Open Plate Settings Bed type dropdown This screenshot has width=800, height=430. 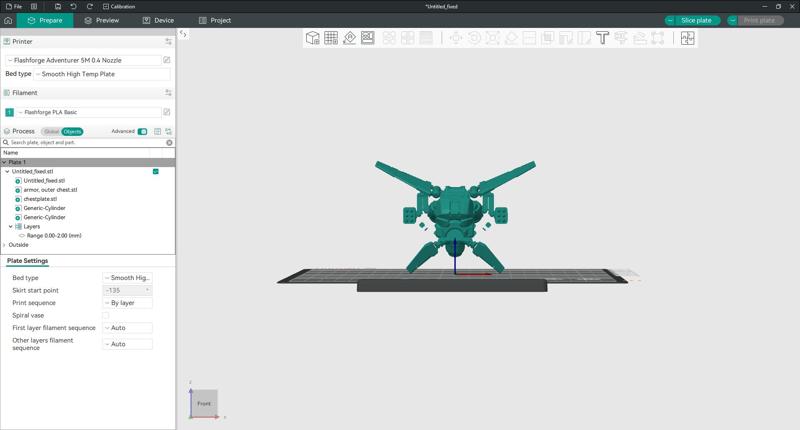[x=128, y=277]
